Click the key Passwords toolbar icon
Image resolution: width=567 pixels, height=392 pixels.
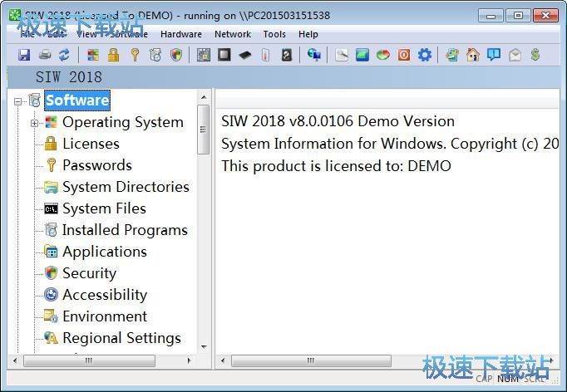click(x=134, y=55)
